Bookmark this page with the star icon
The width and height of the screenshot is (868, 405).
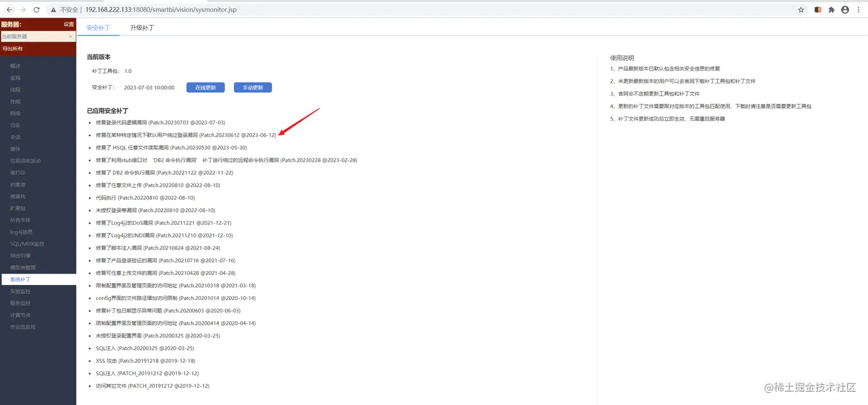pyautogui.click(x=801, y=10)
